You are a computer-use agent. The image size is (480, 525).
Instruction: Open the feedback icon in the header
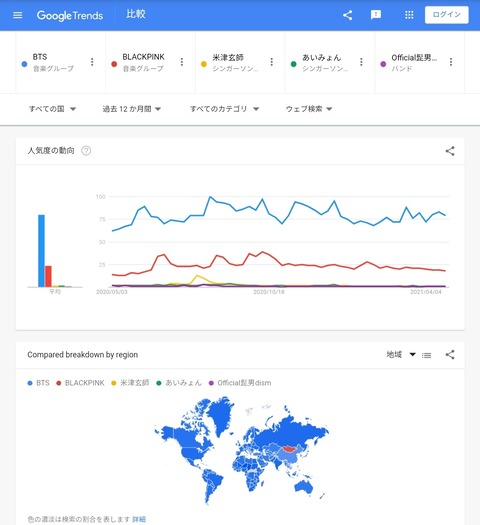[x=376, y=15]
